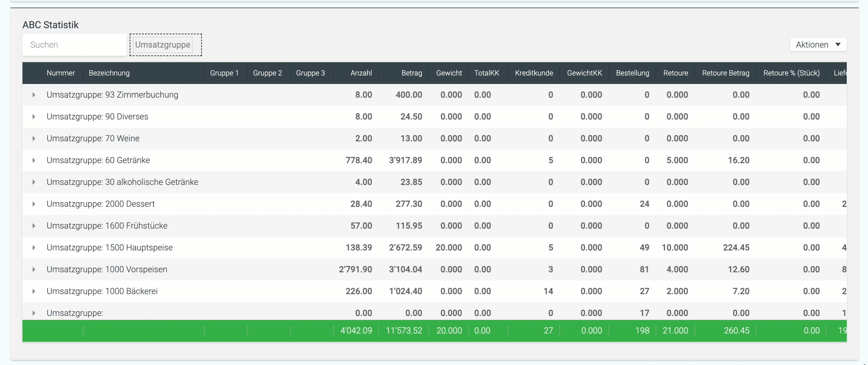Expand the 93 Zimmerbuchung group row
Screen dimensions: 868x365
(x=34, y=95)
